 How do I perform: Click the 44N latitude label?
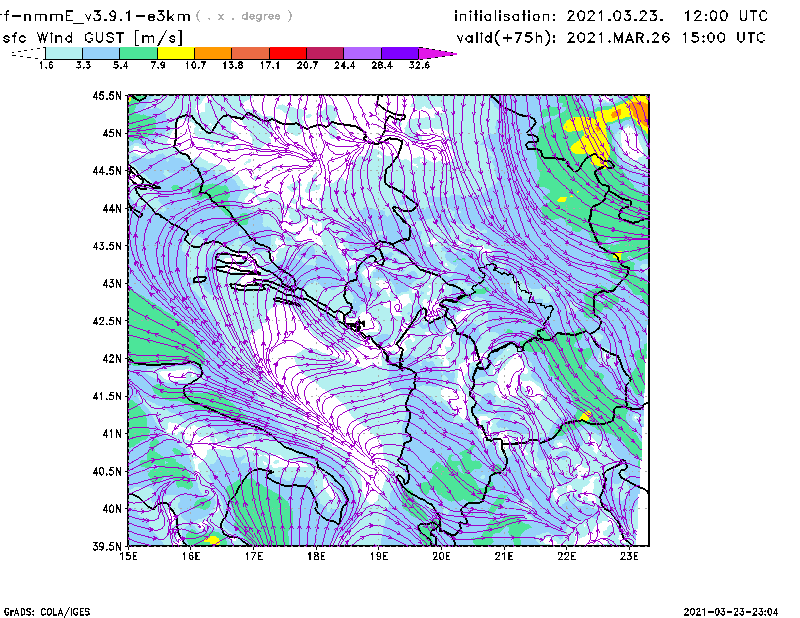(112, 208)
